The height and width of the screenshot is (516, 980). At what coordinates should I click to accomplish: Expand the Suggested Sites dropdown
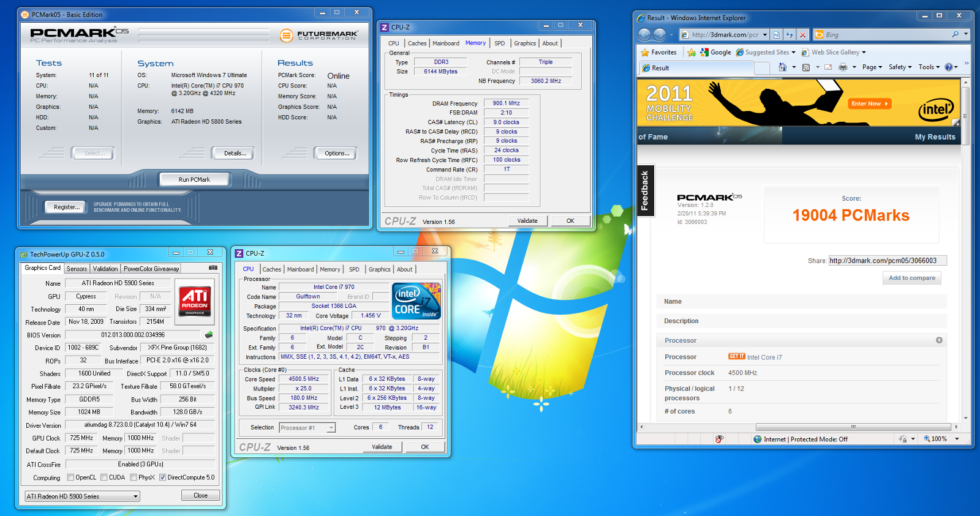click(794, 53)
